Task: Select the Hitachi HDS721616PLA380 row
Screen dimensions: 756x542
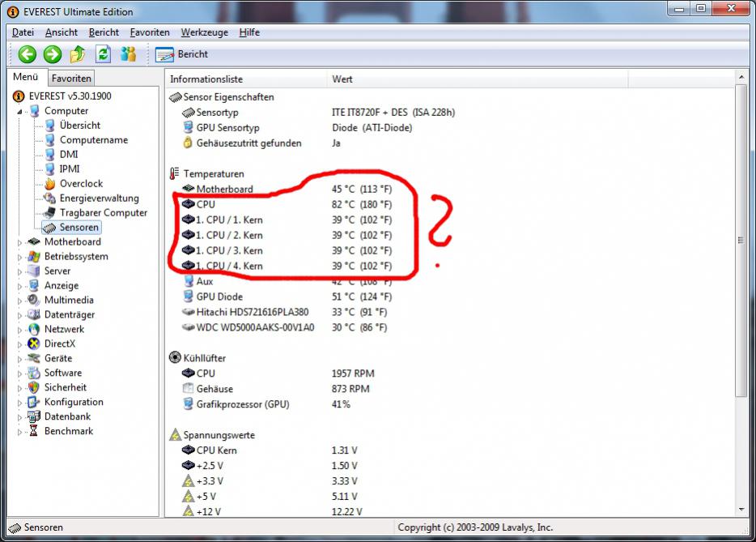Action: coord(284,312)
